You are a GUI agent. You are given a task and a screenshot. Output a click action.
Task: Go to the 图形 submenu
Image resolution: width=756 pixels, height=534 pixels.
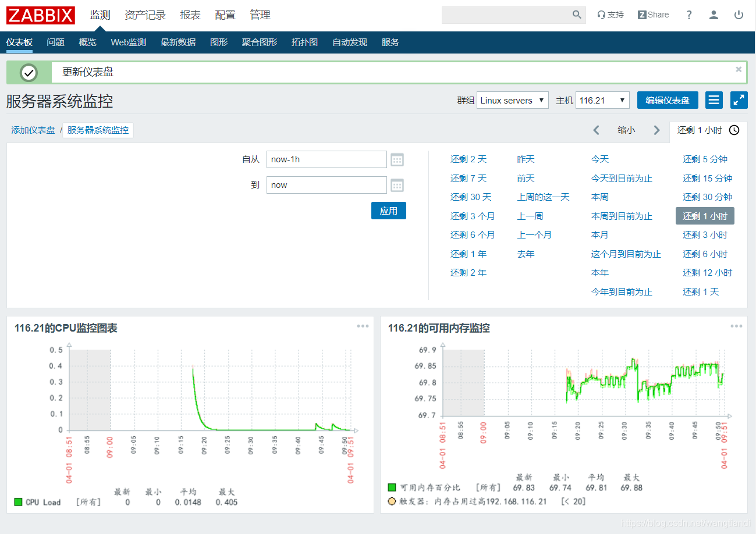tap(219, 42)
